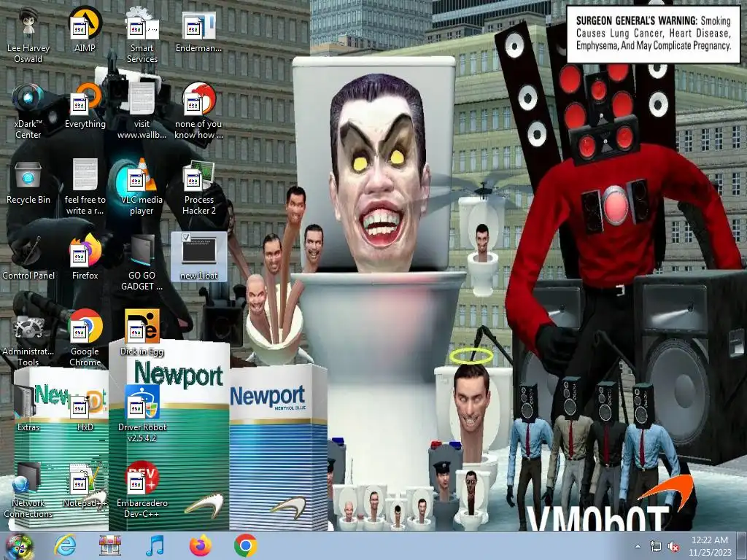Uncheck the selection checkbox on new 1.bat
This screenshot has height=560, width=747.
(186, 237)
